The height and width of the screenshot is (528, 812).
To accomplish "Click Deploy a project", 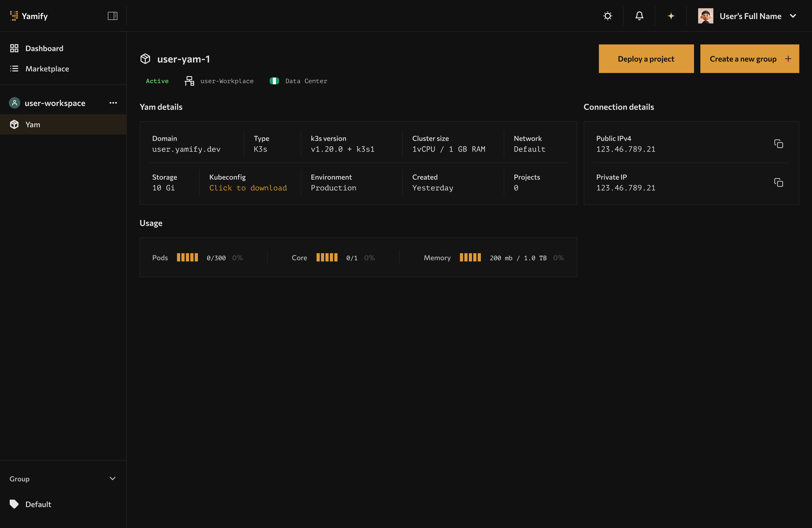I will coord(646,58).
